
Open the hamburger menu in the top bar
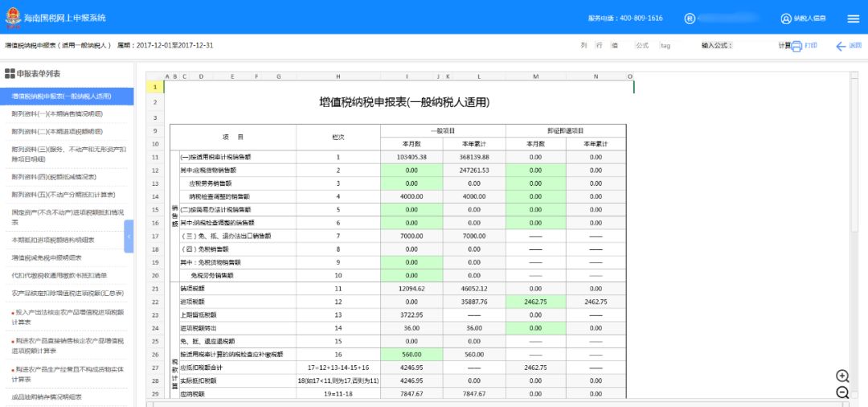tap(853, 18)
